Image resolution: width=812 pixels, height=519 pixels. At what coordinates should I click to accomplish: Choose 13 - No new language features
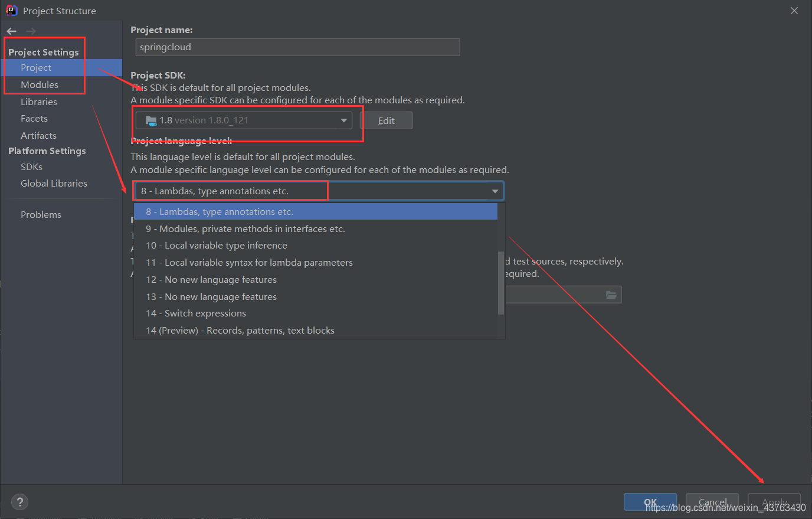click(x=316, y=296)
